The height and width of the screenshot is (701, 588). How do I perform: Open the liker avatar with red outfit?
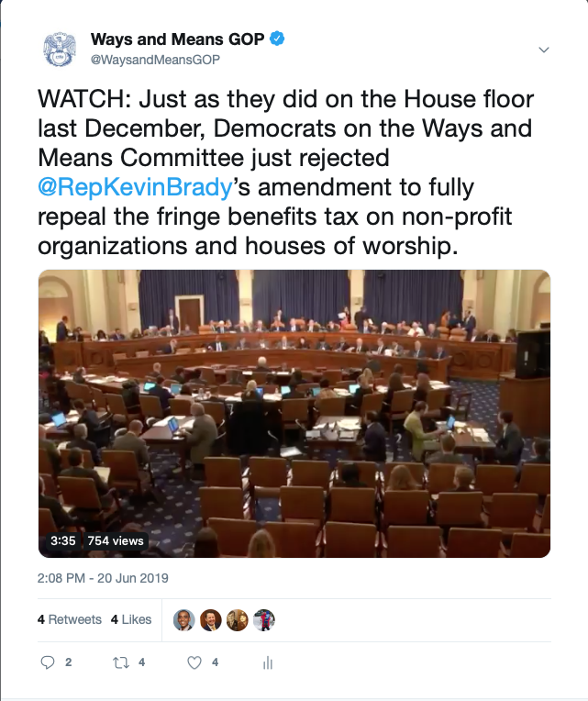point(264,620)
